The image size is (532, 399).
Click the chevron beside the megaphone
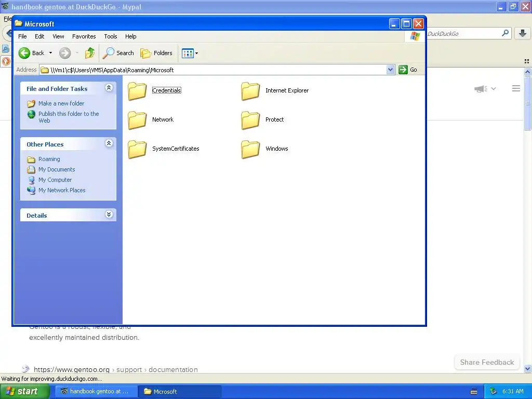coord(494,89)
